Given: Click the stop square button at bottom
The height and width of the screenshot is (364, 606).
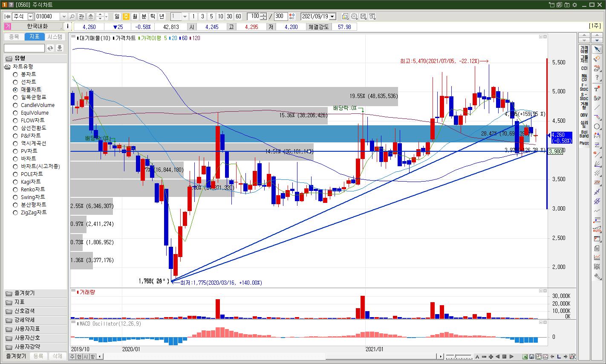Looking at the screenshot, I should tap(504, 357).
